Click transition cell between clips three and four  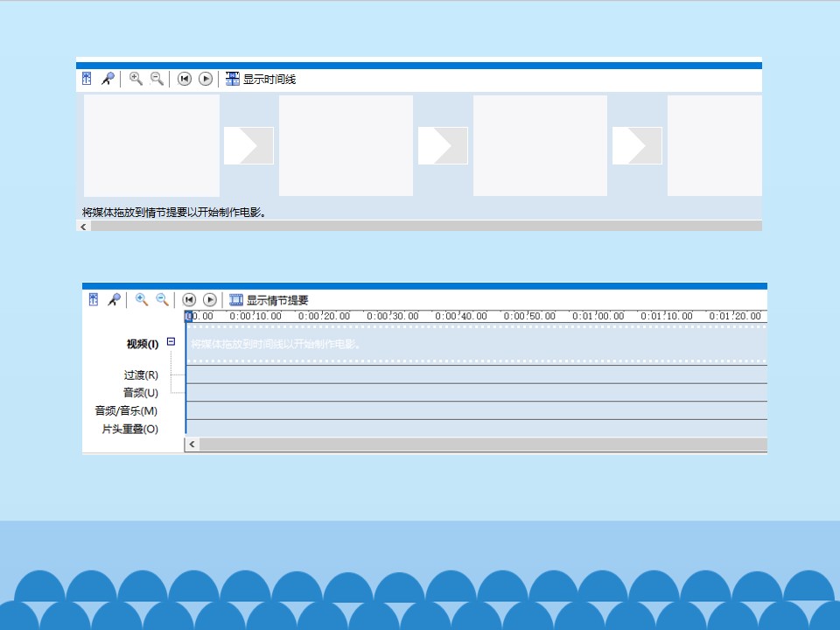pyautogui.click(x=637, y=146)
